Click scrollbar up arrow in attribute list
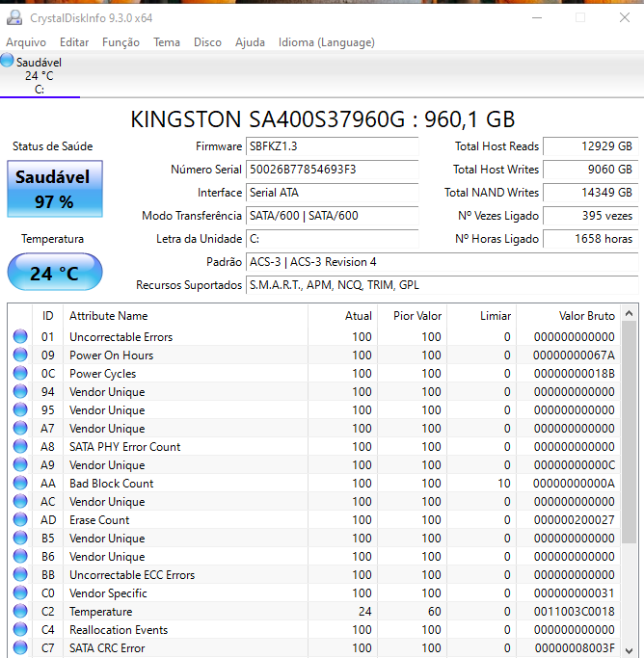 [x=629, y=313]
